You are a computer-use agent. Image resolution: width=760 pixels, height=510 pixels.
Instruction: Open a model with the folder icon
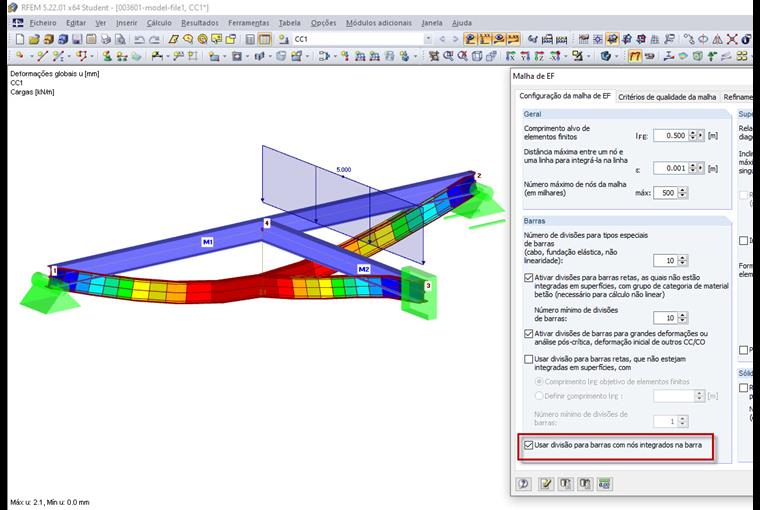click(34, 39)
